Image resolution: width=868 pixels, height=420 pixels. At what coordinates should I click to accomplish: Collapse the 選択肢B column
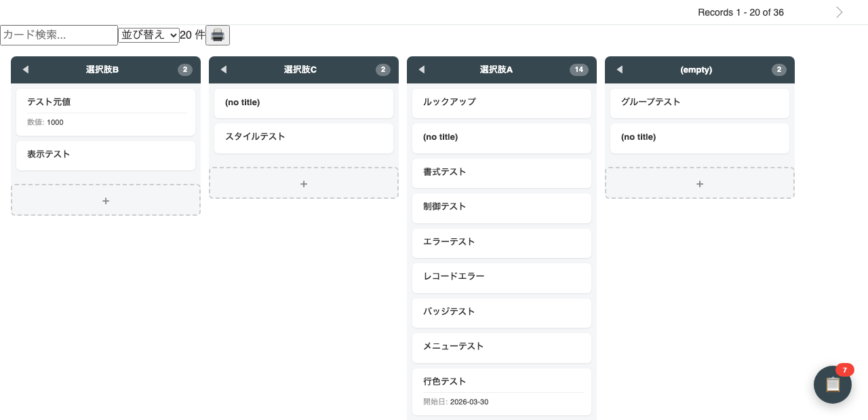(26, 70)
